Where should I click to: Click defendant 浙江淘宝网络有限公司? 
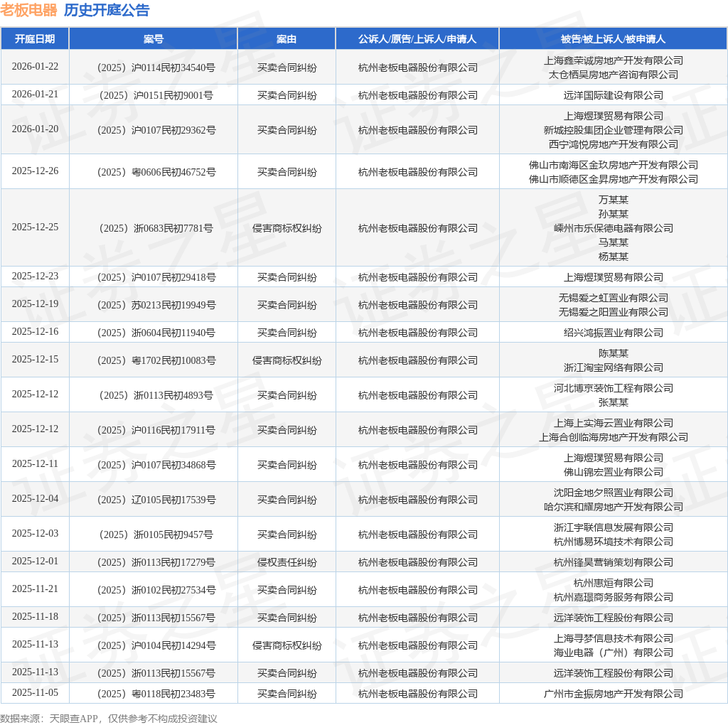point(614,367)
